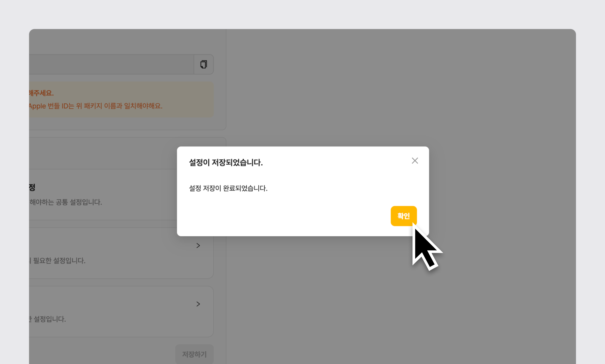
Task: Click the 저장하기 save button
Action: (x=194, y=354)
